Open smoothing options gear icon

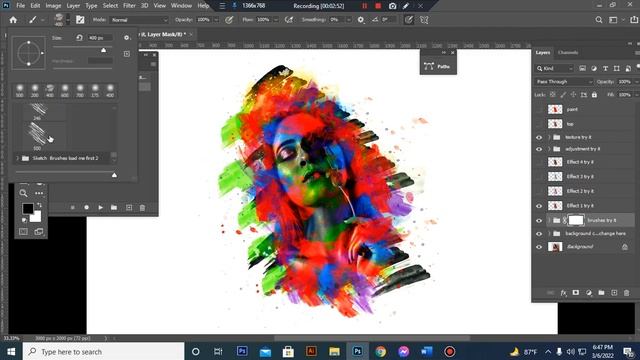[x=361, y=20]
